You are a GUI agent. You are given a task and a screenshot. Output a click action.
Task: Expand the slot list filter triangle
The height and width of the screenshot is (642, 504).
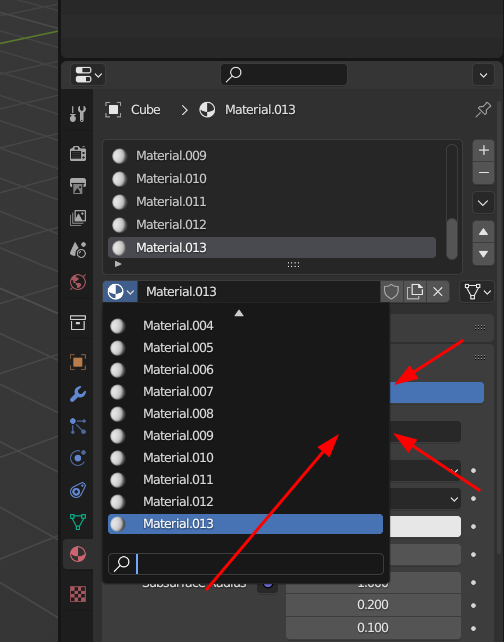coord(118,264)
